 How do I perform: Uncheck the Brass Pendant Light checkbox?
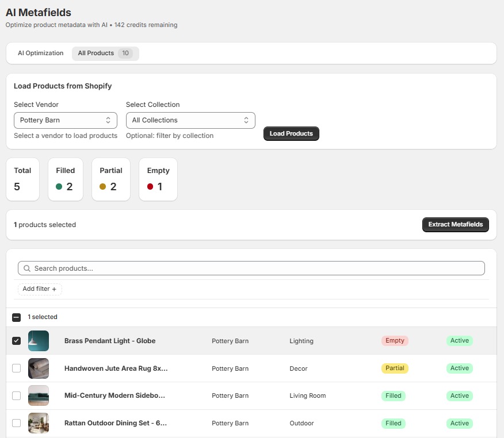(x=16, y=341)
